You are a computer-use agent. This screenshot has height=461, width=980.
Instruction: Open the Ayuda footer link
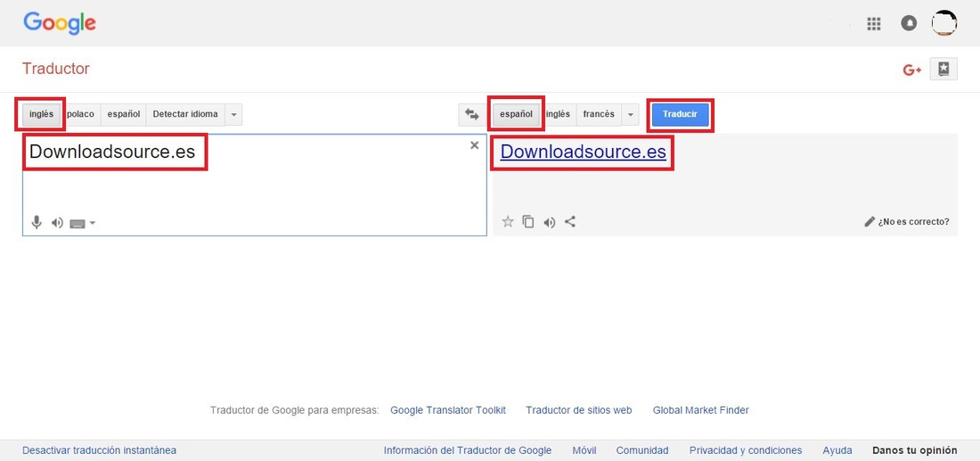pos(837,450)
